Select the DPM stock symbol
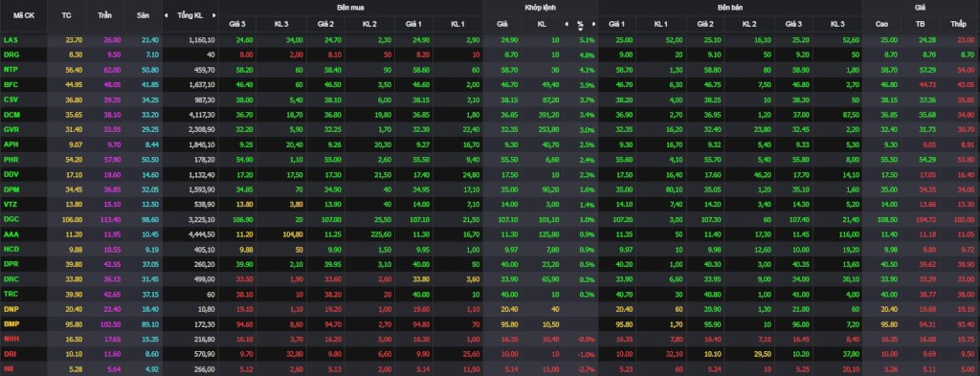 pos(11,189)
